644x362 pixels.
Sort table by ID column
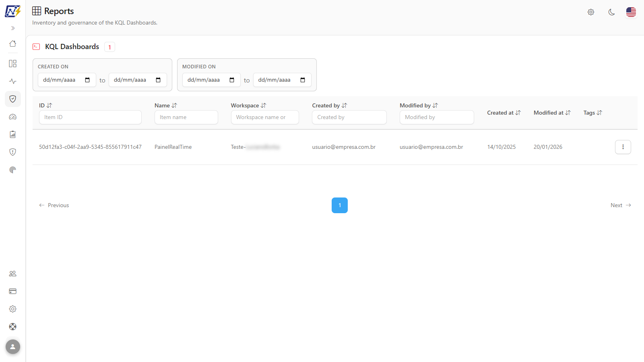tap(50, 105)
